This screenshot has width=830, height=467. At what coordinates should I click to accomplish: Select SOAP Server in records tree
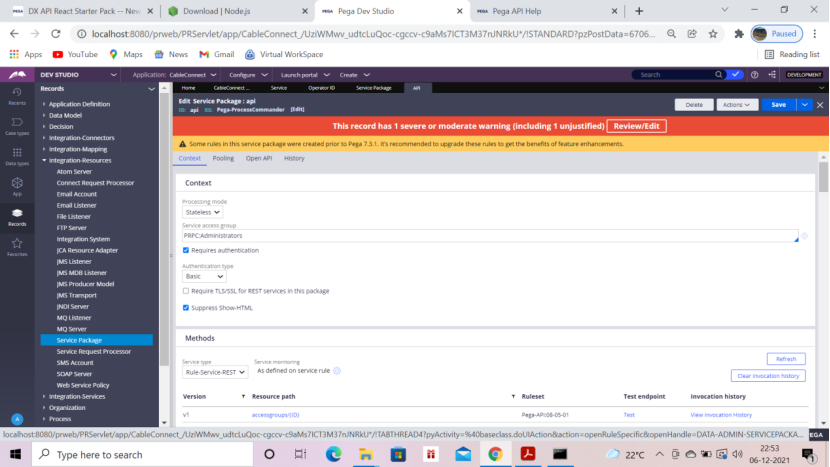pos(74,374)
